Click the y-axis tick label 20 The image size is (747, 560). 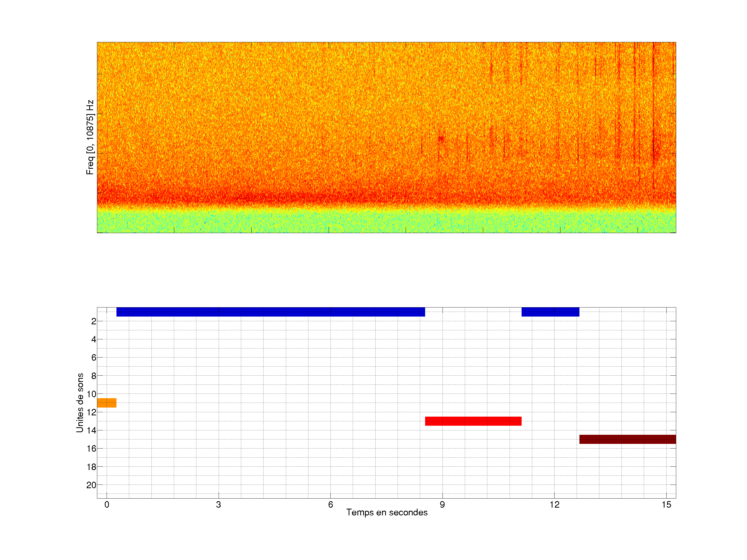[x=91, y=485]
